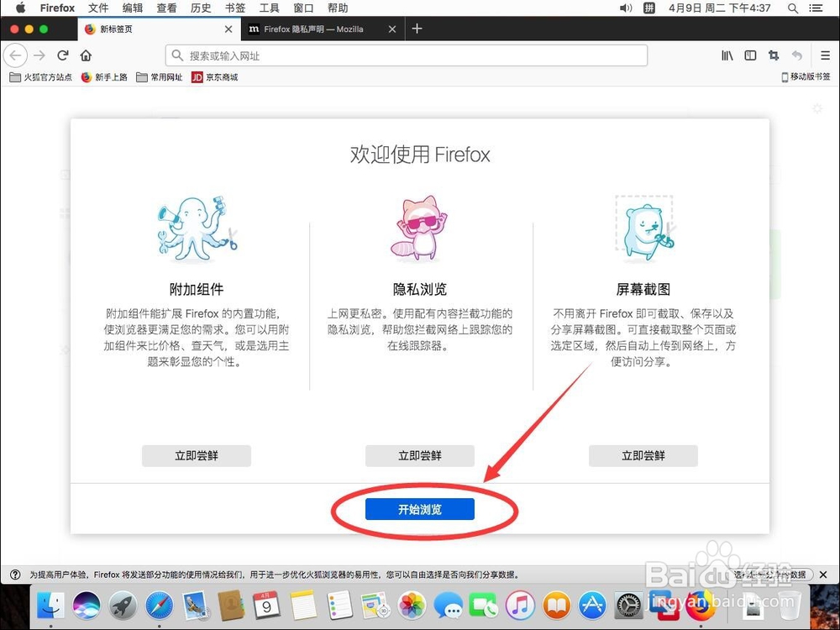Viewport: 840px width, 630px height.
Task: Open Siri from the dock
Action: (87, 606)
